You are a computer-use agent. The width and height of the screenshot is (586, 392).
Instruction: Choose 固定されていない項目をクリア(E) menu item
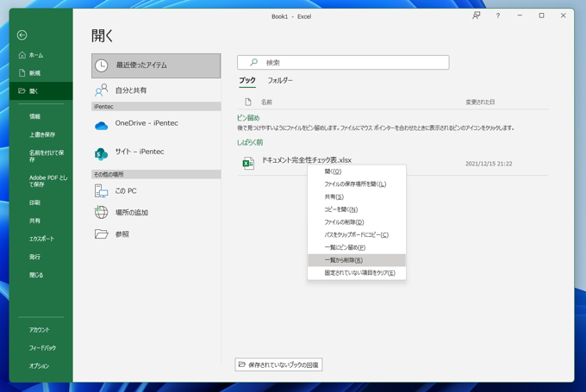pos(357,273)
